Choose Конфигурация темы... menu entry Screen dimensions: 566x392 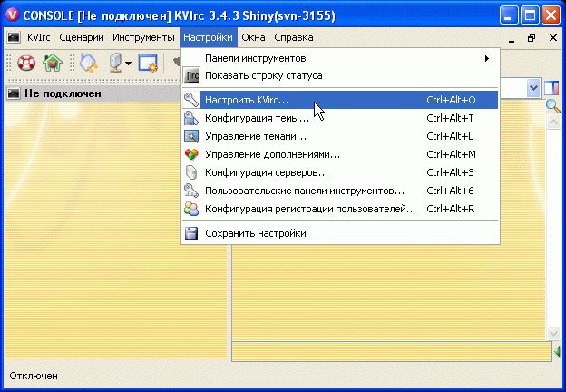tap(340, 118)
